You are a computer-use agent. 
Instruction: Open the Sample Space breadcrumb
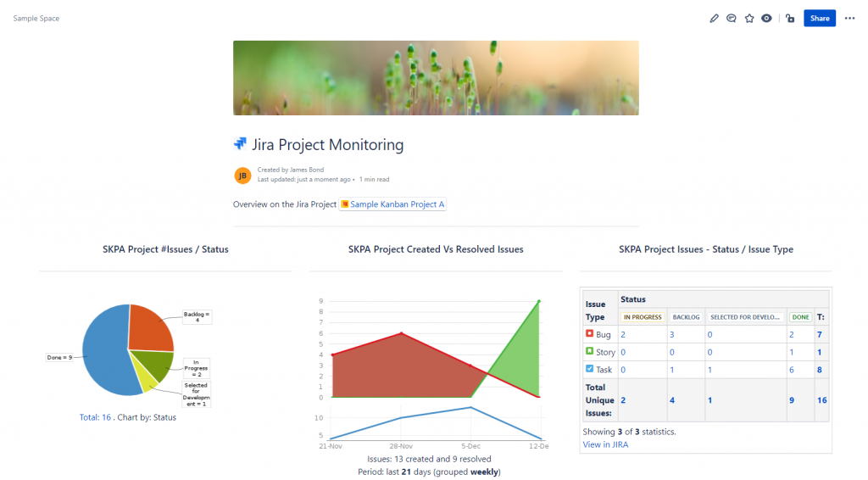tap(36, 19)
